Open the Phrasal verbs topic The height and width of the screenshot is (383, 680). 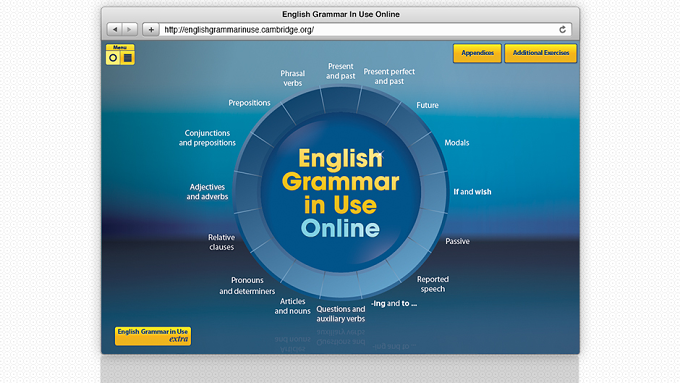[x=292, y=78]
